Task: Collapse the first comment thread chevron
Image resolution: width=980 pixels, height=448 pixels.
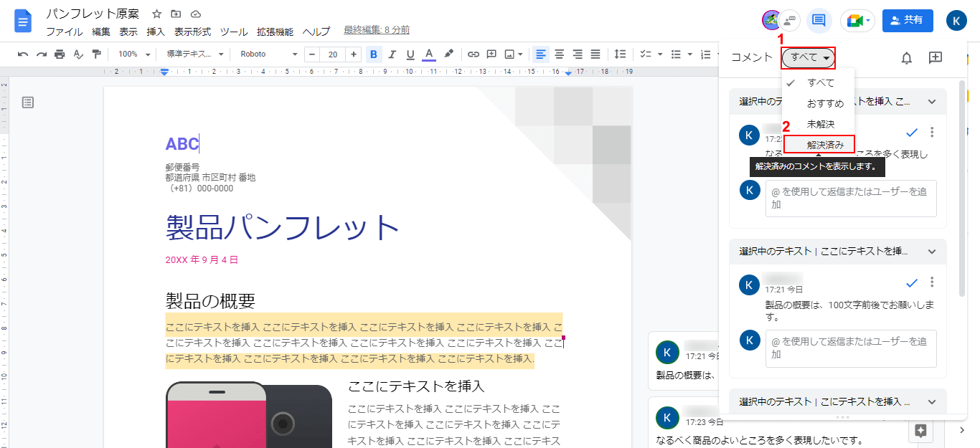Action: pos(932,102)
